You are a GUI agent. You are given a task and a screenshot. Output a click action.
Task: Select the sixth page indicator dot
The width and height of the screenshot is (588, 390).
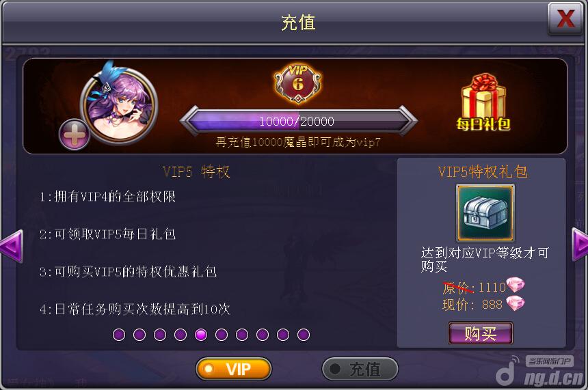pos(222,334)
